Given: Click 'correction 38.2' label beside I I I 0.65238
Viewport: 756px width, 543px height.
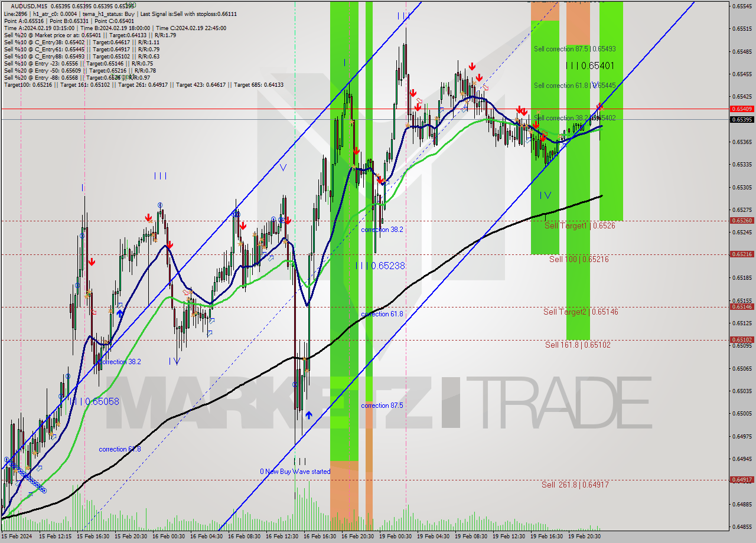Looking at the screenshot, I should pyautogui.click(x=382, y=230).
